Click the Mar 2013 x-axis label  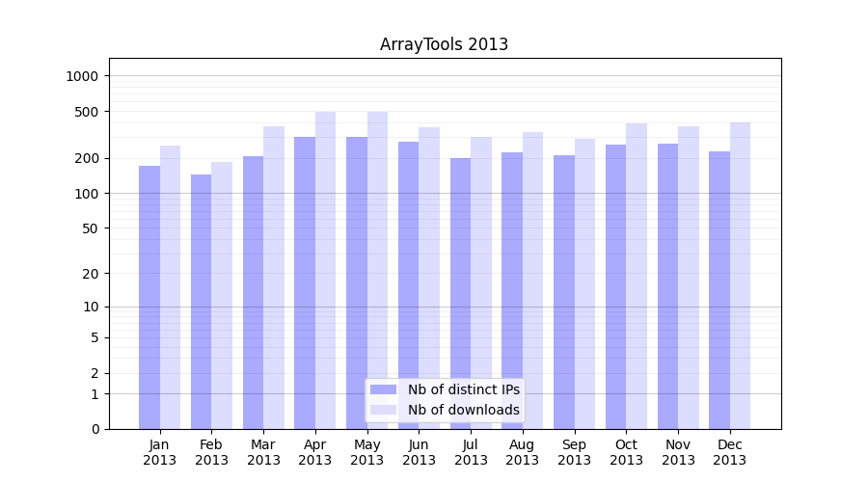coord(263,452)
